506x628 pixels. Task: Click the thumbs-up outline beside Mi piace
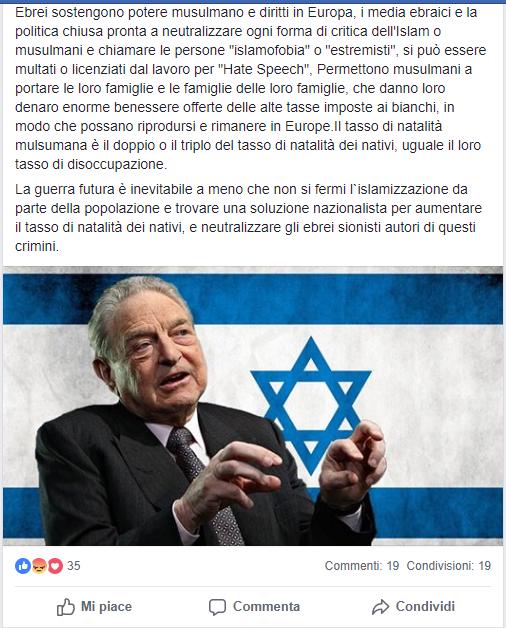(66, 607)
